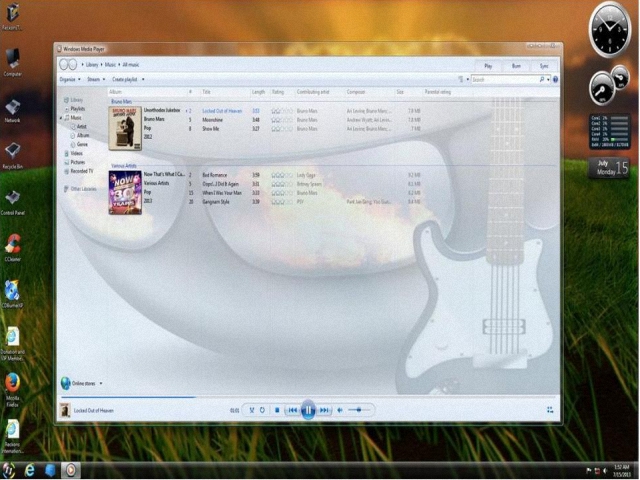Select Other Libraries in the navigation pane
The height and width of the screenshot is (480, 640).
tap(83, 189)
